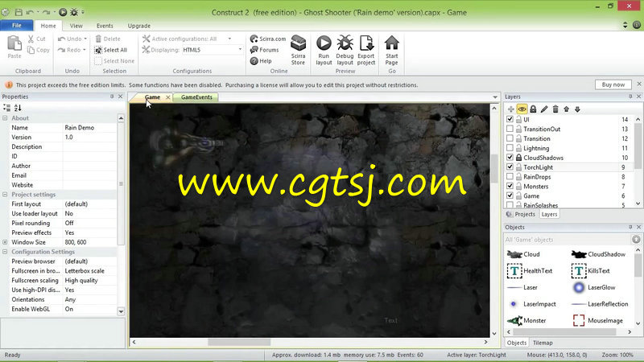Enable Lightning layer checkbox
This screenshot has height=362, width=644.
pyautogui.click(x=510, y=148)
